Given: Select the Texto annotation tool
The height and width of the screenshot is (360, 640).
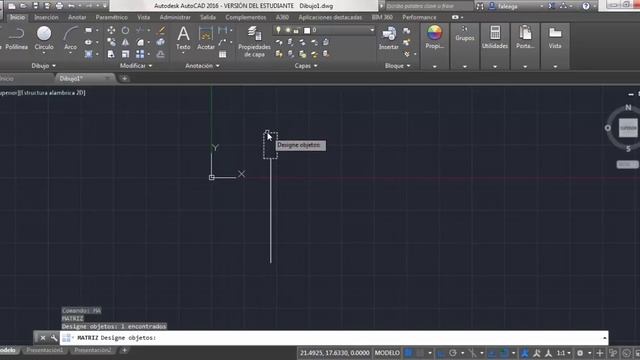Looking at the screenshot, I should [183, 38].
